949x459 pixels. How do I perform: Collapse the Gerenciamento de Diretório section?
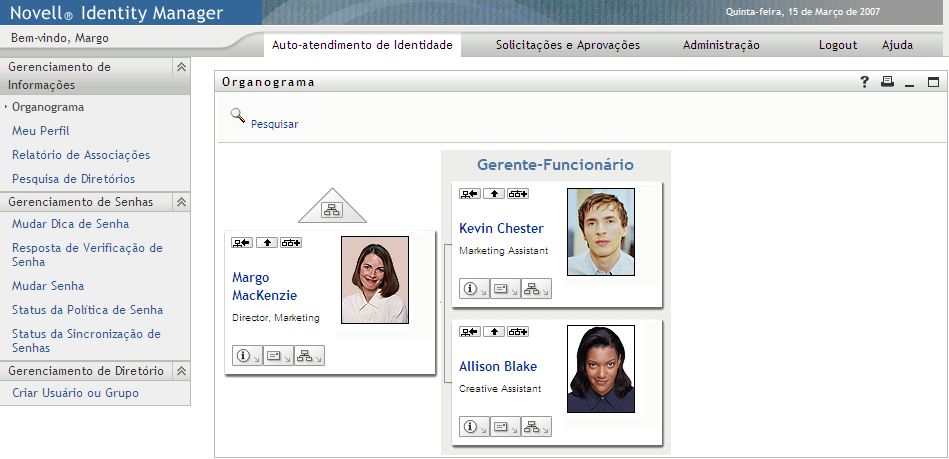pos(181,371)
